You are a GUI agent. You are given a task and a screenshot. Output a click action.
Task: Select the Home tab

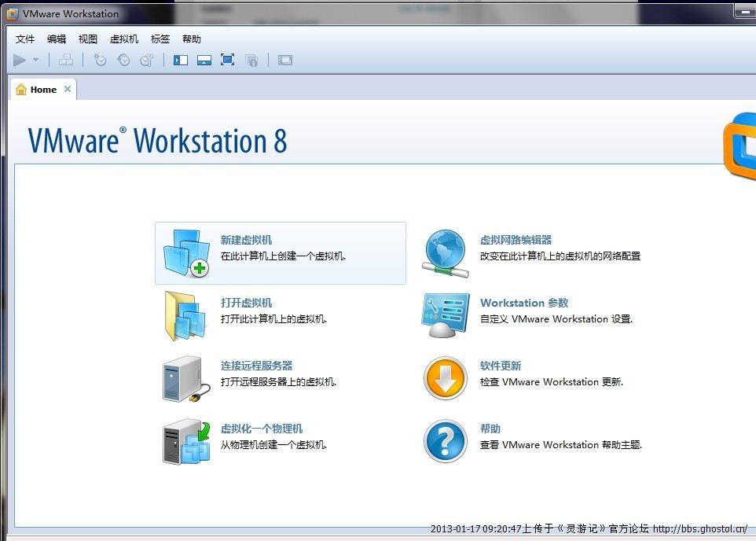[42, 90]
